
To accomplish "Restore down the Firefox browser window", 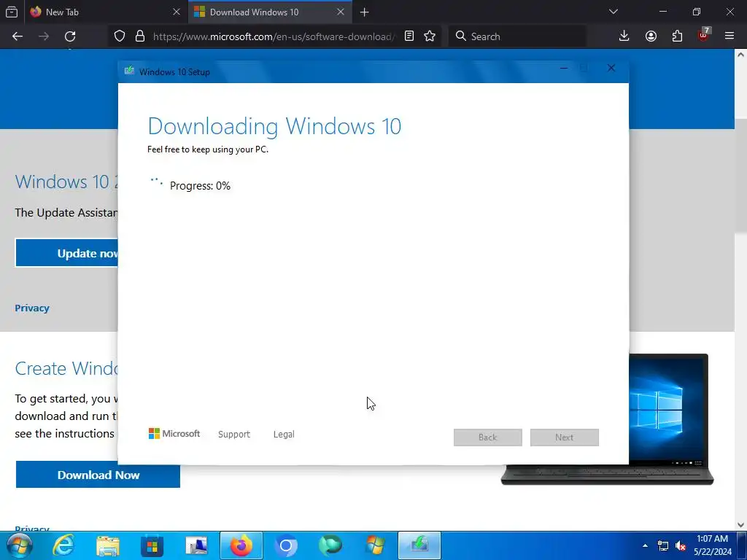I will click(x=697, y=12).
